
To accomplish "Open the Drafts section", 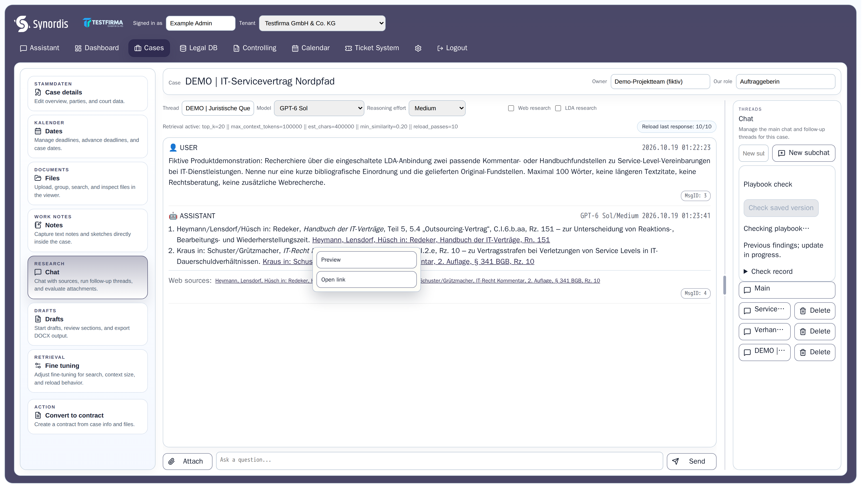I will tap(88, 326).
